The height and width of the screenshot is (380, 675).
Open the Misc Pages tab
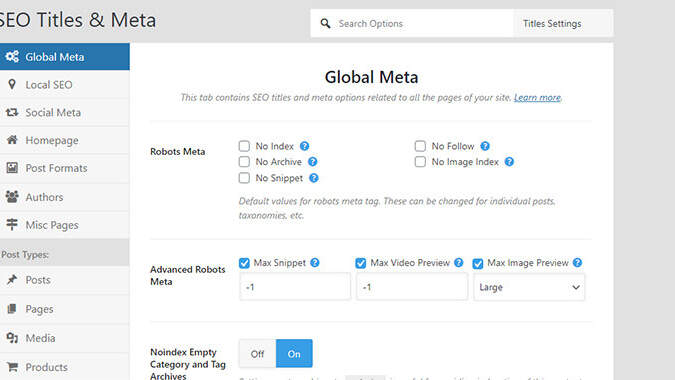pos(65,225)
